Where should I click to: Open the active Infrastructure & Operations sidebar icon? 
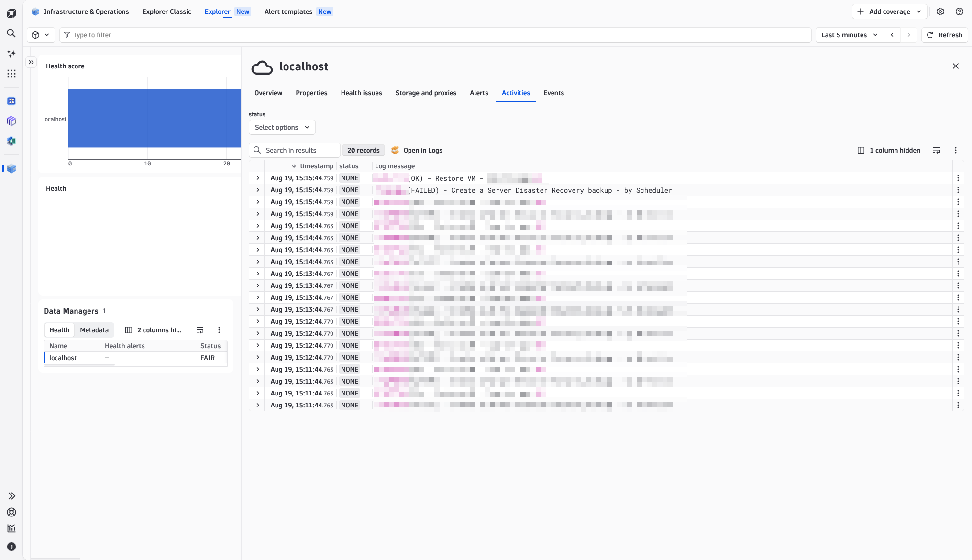tap(11, 168)
